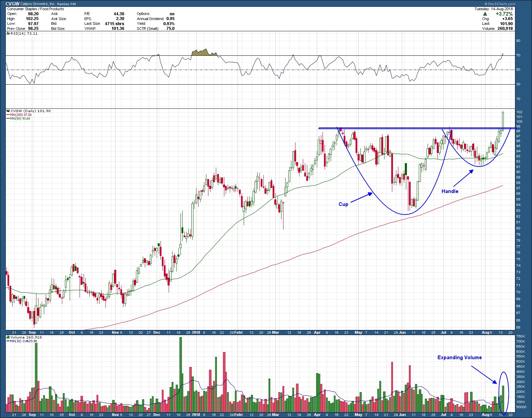Image resolution: width=532 pixels, height=418 pixels.
Task: Click the Options value no
Action: point(172,14)
